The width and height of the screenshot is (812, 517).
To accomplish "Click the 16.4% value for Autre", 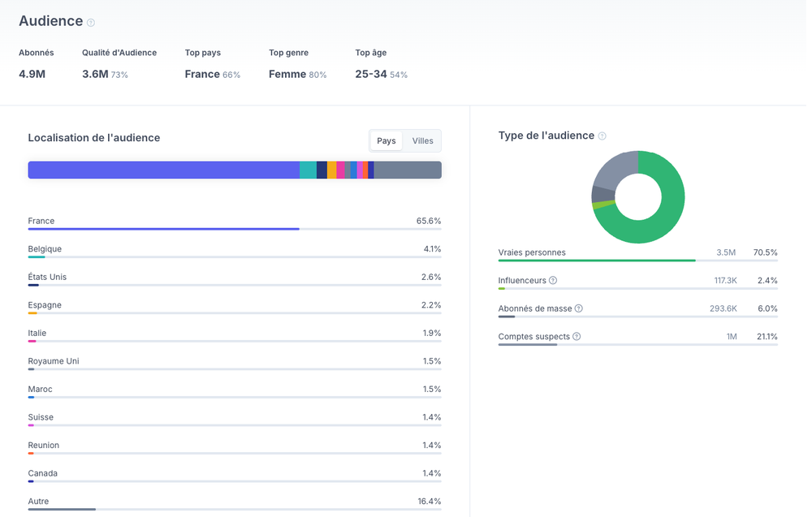I will pyautogui.click(x=430, y=501).
